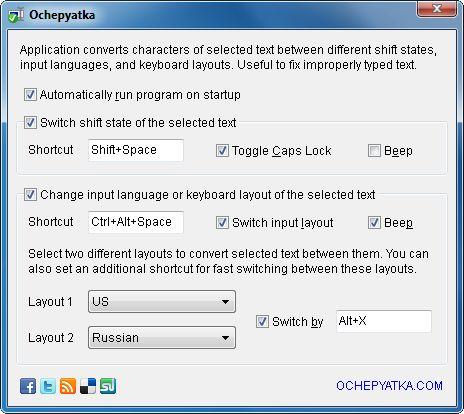Disable automatically run program on startup
The height and width of the screenshot is (414, 464).
[x=30, y=95]
